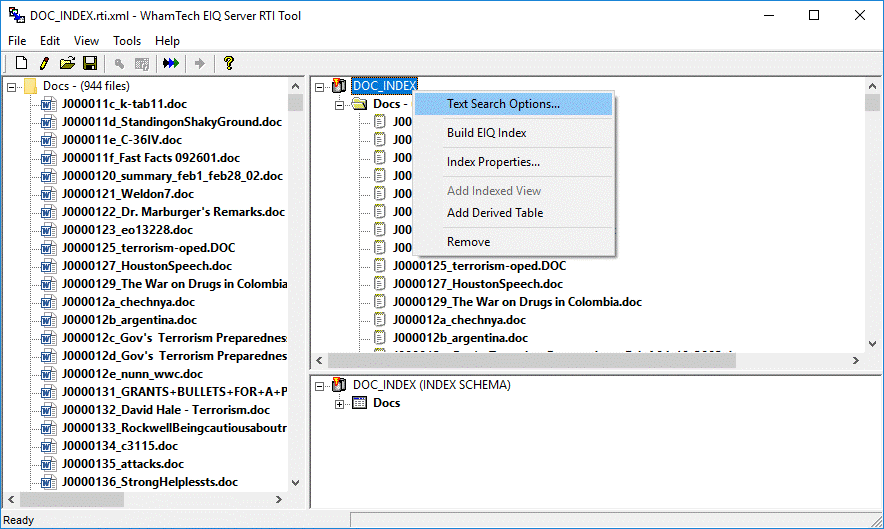The width and height of the screenshot is (884, 529).
Task: Collapse the DOC_INDEX node in index tree
Action: coord(320,87)
